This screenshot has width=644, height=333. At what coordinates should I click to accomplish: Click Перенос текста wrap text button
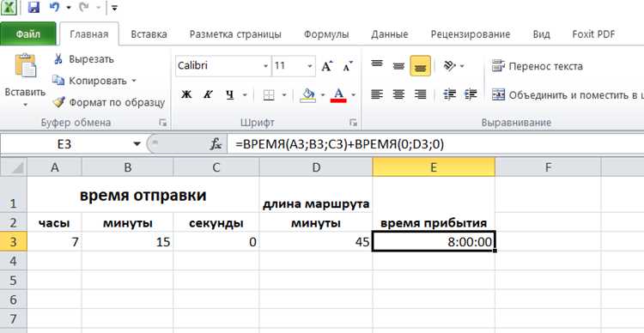pyautogui.click(x=538, y=66)
